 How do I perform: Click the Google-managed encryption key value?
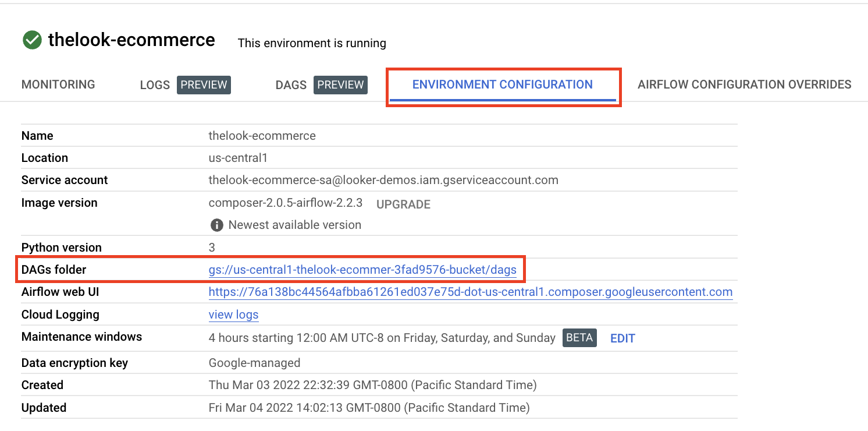pos(254,363)
